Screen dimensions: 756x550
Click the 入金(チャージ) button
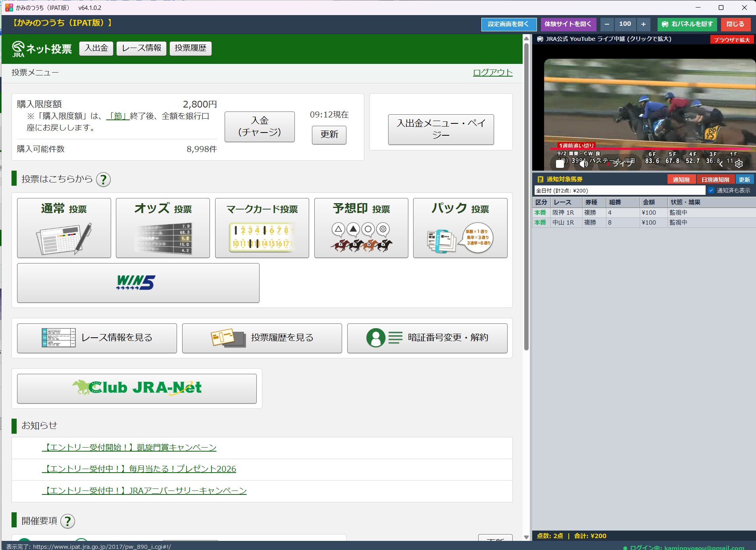[260, 127]
